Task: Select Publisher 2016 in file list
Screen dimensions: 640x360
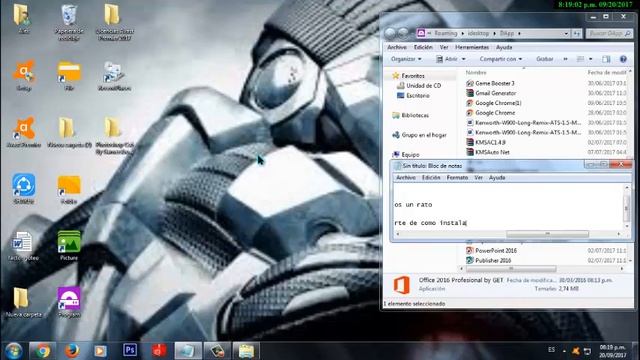Action: click(489, 260)
